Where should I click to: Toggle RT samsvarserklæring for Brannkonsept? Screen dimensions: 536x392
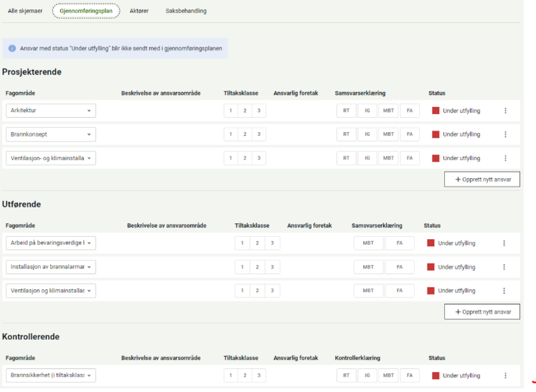pyautogui.click(x=346, y=134)
